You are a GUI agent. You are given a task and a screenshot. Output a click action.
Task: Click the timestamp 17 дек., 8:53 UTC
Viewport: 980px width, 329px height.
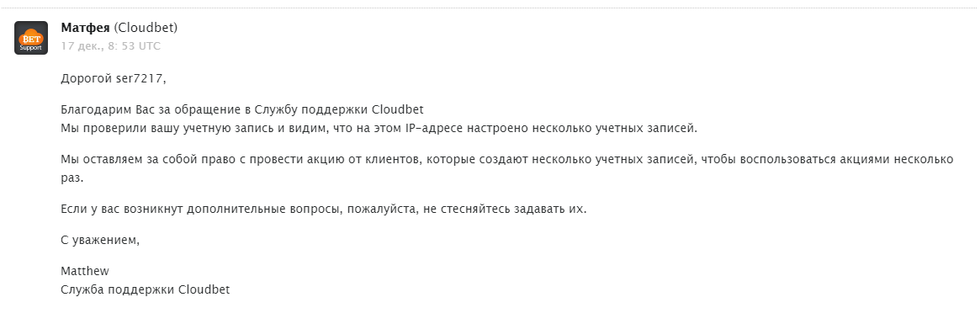(x=111, y=45)
